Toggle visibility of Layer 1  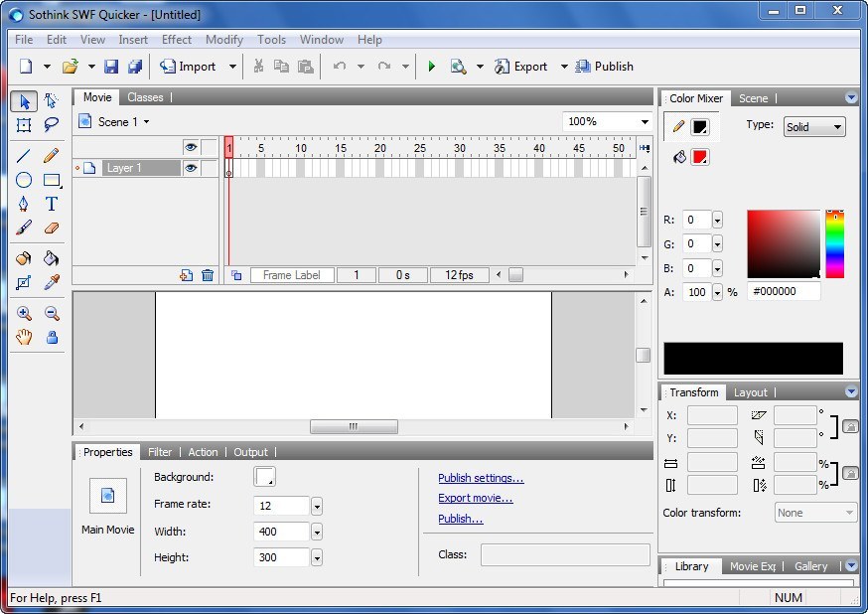tap(191, 168)
